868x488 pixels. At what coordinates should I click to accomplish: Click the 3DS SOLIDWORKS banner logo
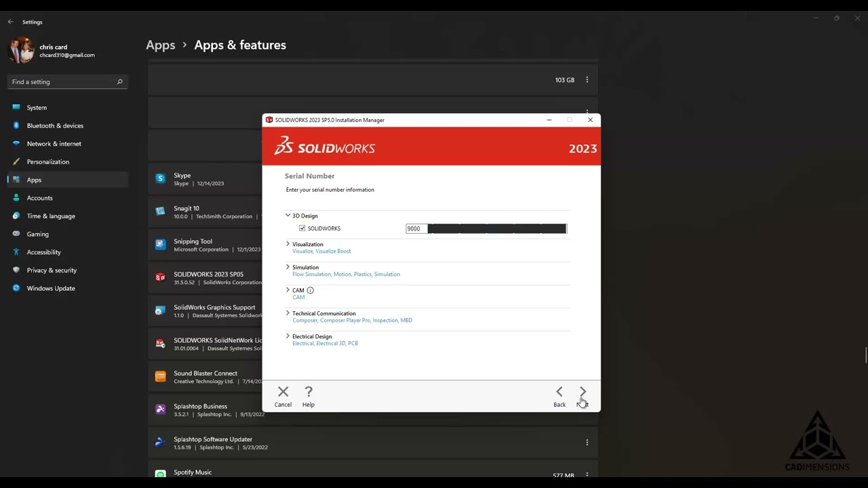[x=324, y=146]
